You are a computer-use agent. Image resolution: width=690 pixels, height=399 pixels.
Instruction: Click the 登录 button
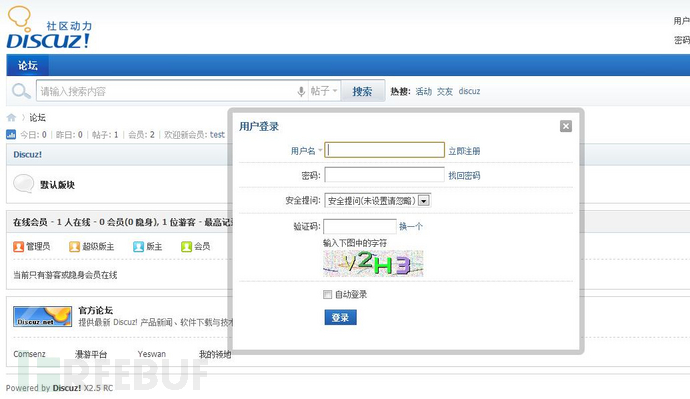[x=341, y=317]
